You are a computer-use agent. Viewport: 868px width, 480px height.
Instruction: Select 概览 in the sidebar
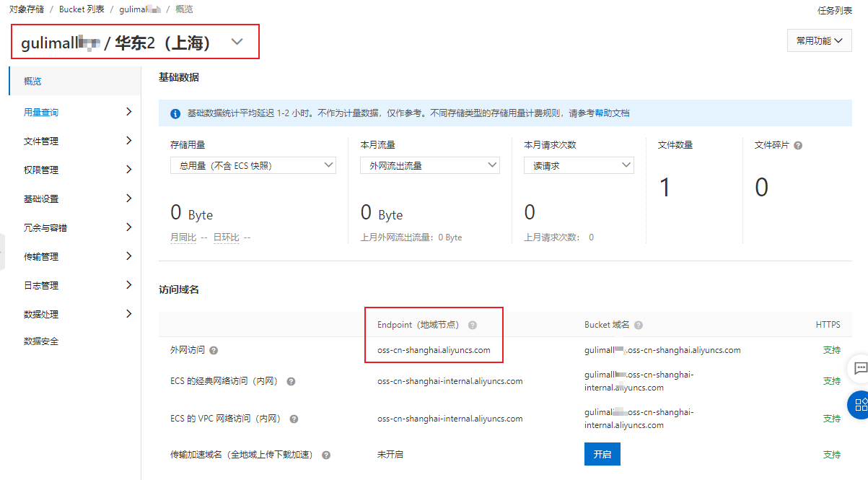(75, 81)
